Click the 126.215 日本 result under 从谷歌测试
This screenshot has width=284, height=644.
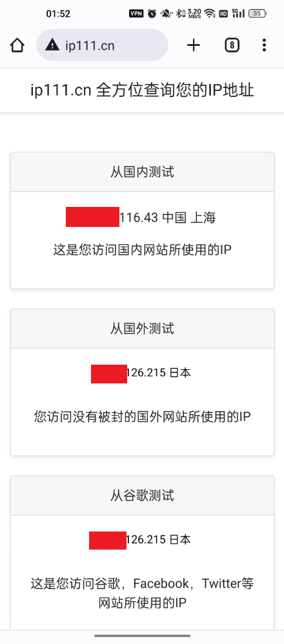click(159, 540)
